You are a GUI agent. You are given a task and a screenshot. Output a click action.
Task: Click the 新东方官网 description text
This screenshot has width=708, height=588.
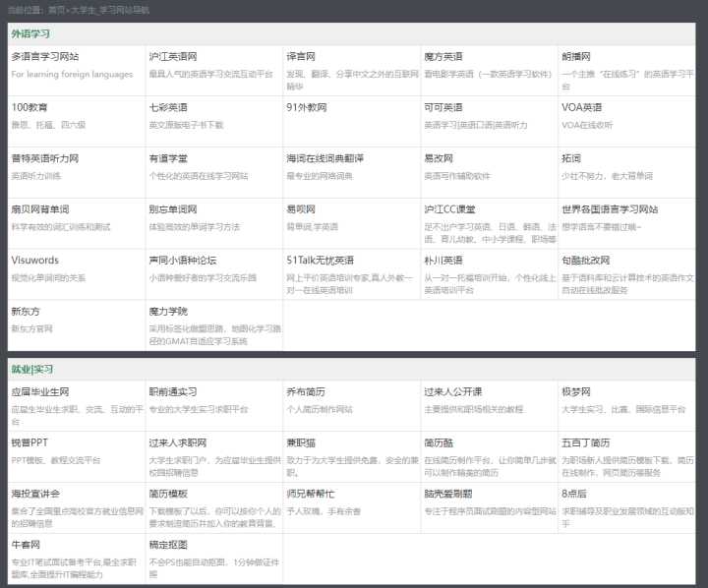pyautogui.click(x=32, y=328)
